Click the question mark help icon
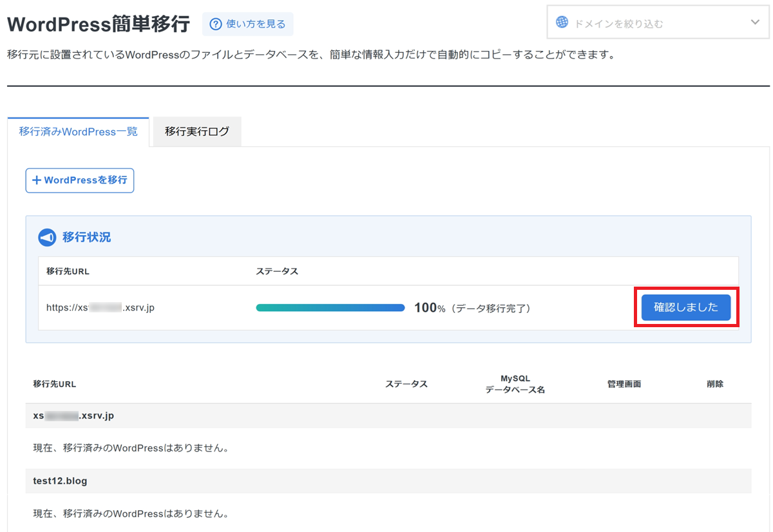 pyautogui.click(x=216, y=24)
